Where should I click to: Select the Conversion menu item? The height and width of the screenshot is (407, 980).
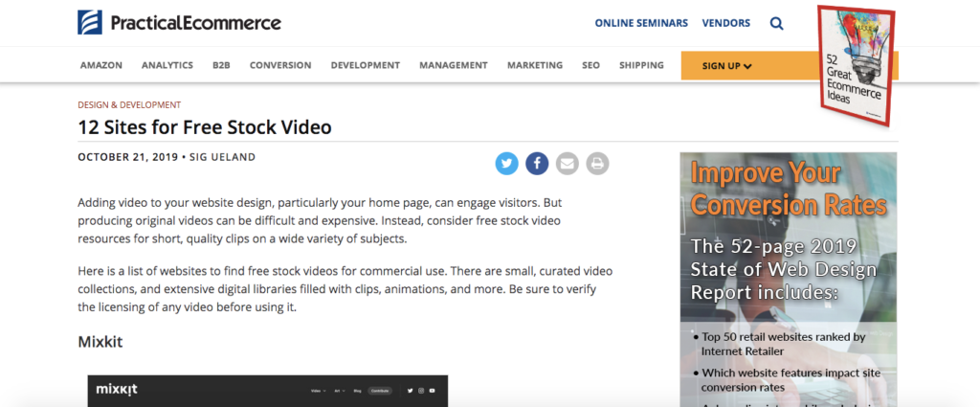[280, 65]
